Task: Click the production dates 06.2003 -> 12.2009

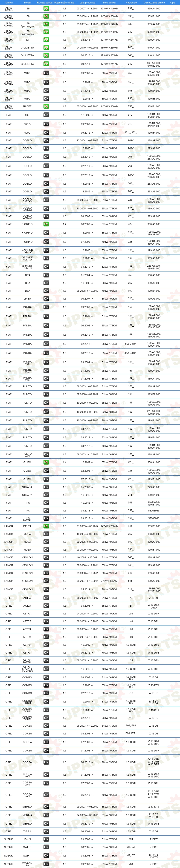Action: pos(87,725)
